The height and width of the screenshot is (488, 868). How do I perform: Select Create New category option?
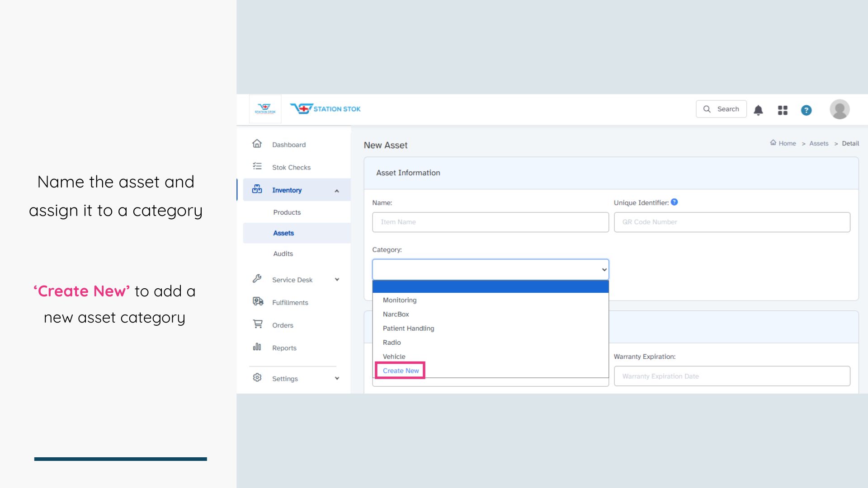pyautogui.click(x=401, y=371)
